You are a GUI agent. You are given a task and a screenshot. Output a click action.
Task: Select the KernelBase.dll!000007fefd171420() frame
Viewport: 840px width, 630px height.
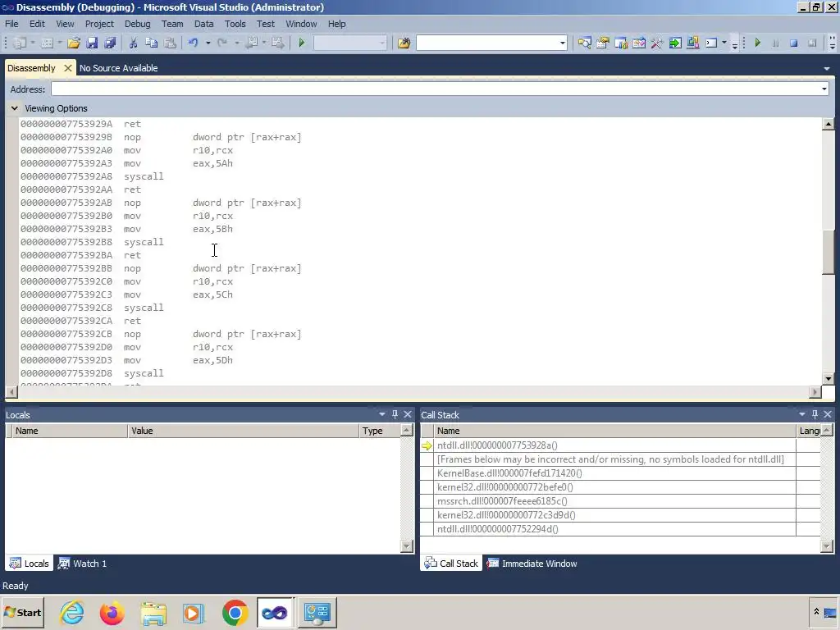(x=509, y=473)
